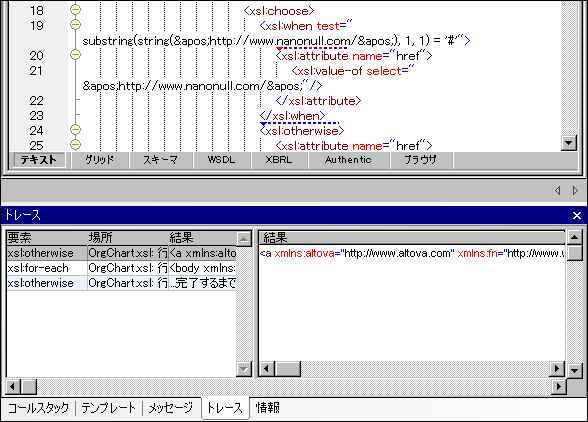Screen dimensions: 588x422
Task: Switch to the テキスト view tab
Action: pyautogui.click(x=39, y=160)
